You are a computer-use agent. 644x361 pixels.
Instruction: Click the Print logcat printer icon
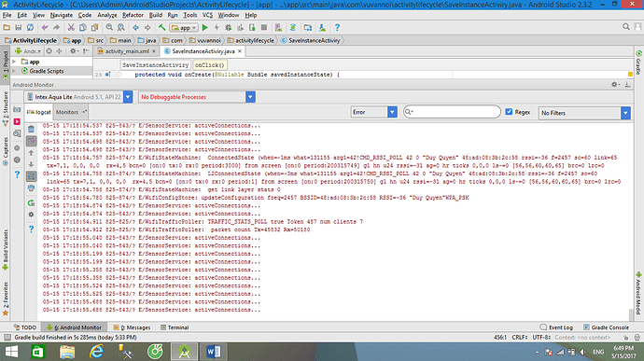(31, 188)
